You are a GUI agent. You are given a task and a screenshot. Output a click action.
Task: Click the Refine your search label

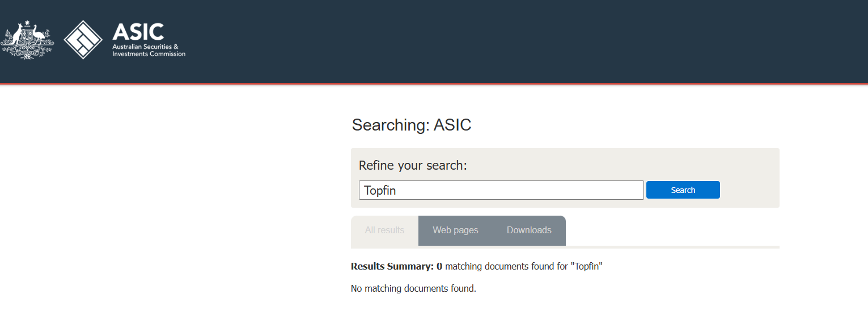coord(413,166)
